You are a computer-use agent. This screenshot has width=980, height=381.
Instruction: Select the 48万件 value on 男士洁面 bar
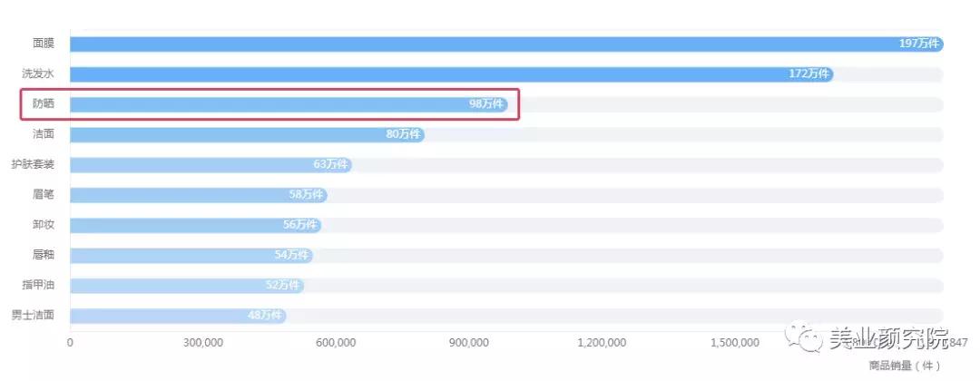(x=265, y=316)
